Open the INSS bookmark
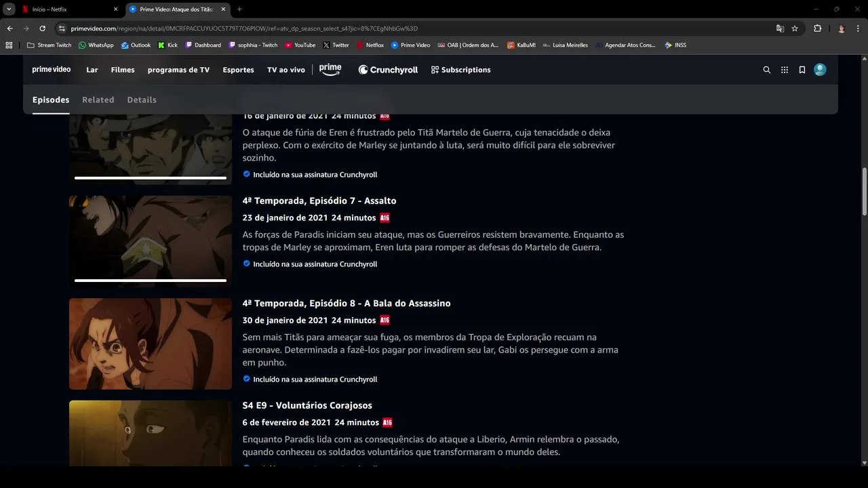 click(675, 45)
